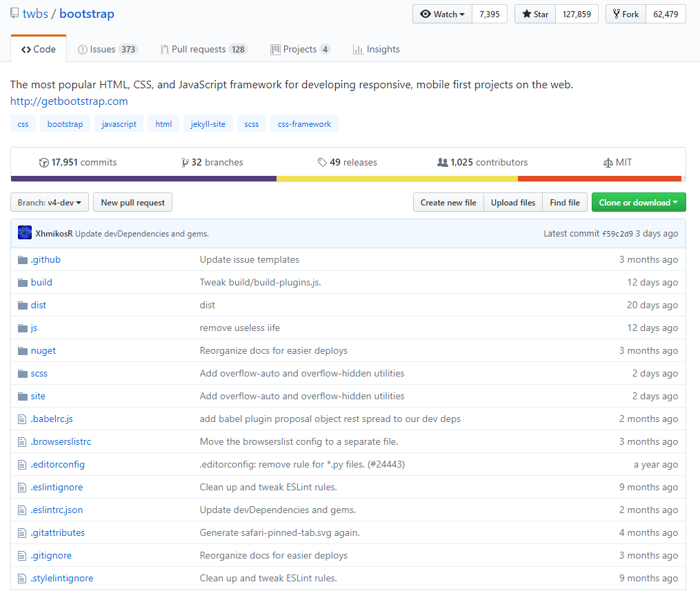Click the red segment of language bar
Image resolution: width=700 pixels, height=591 pixels.
tap(599, 179)
